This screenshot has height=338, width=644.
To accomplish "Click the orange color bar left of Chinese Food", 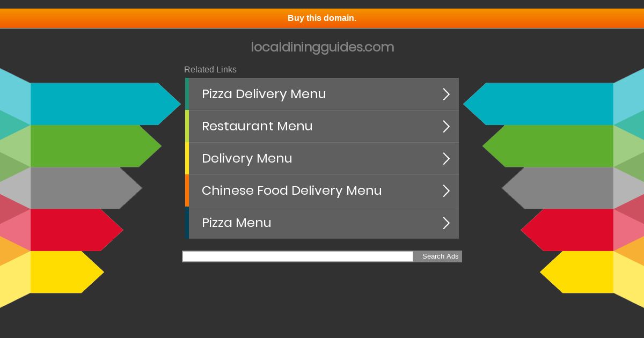I will [x=187, y=190].
